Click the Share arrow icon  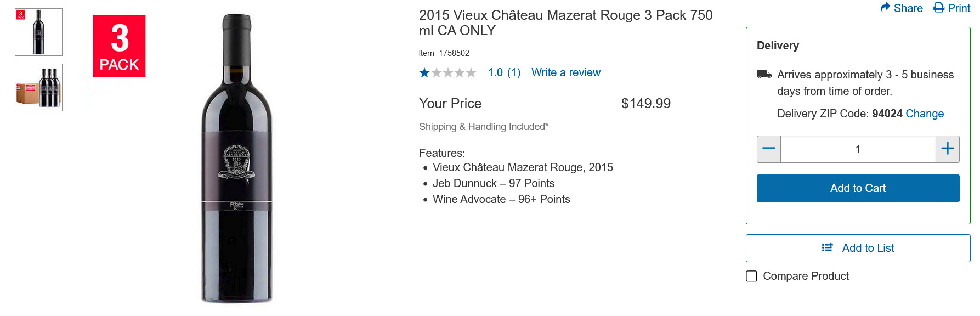[885, 8]
